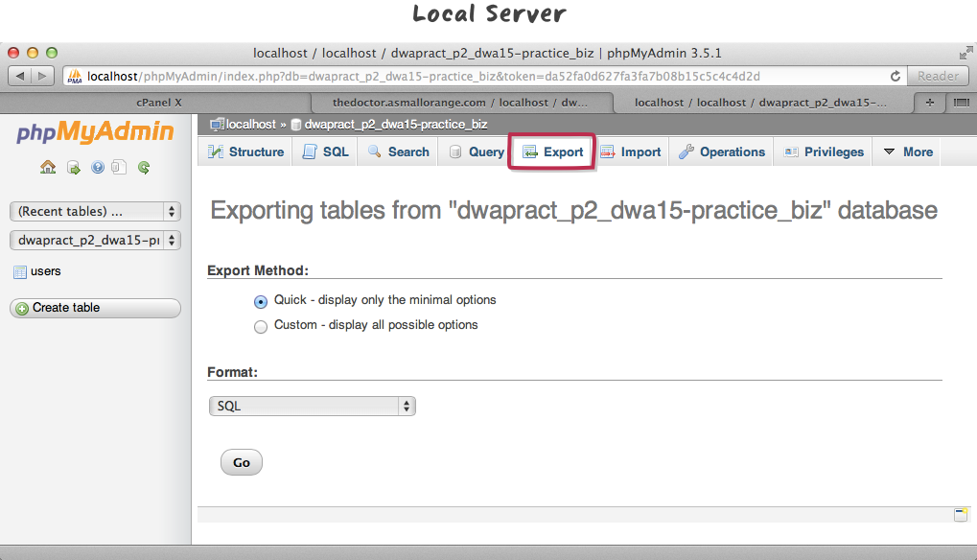Click the Create table button
This screenshot has width=977, height=560.
(x=95, y=308)
